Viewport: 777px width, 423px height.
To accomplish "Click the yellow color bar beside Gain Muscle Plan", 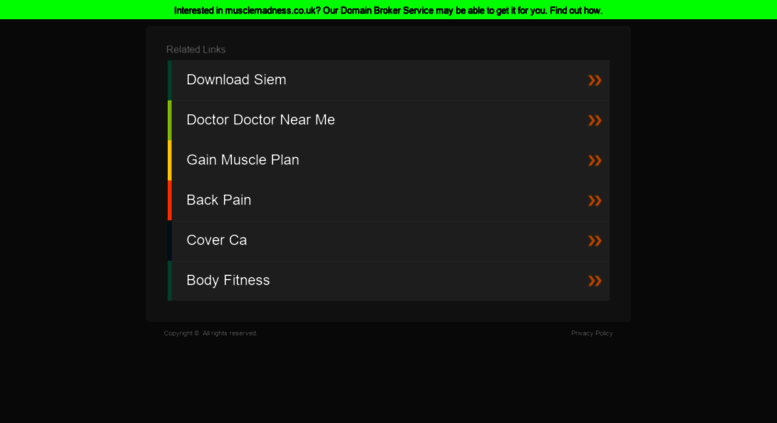I will 169,160.
